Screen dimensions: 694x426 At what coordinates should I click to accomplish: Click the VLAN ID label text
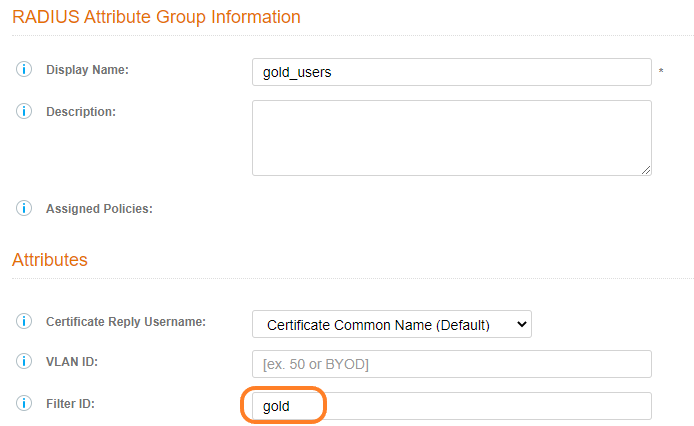[x=74, y=363]
